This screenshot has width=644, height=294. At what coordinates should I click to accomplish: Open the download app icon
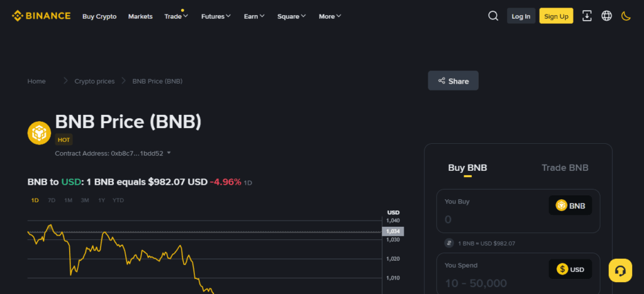point(587,16)
